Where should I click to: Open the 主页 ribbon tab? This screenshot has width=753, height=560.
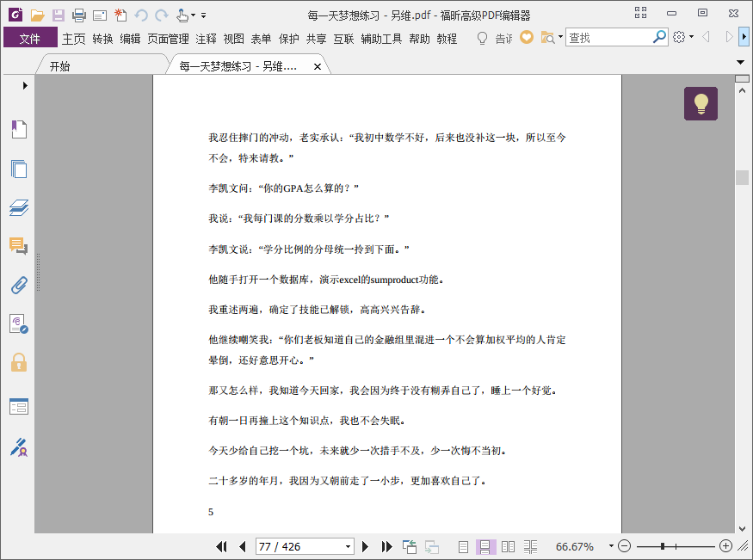[x=73, y=39]
